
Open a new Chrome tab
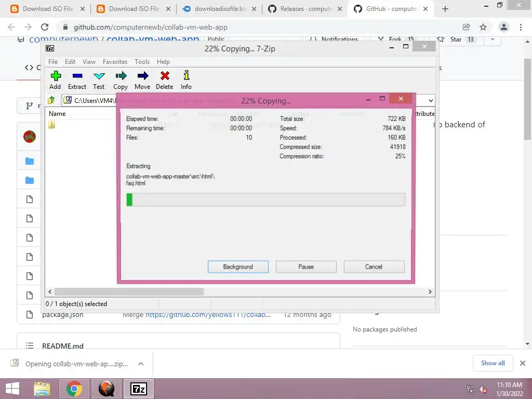(x=445, y=9)
